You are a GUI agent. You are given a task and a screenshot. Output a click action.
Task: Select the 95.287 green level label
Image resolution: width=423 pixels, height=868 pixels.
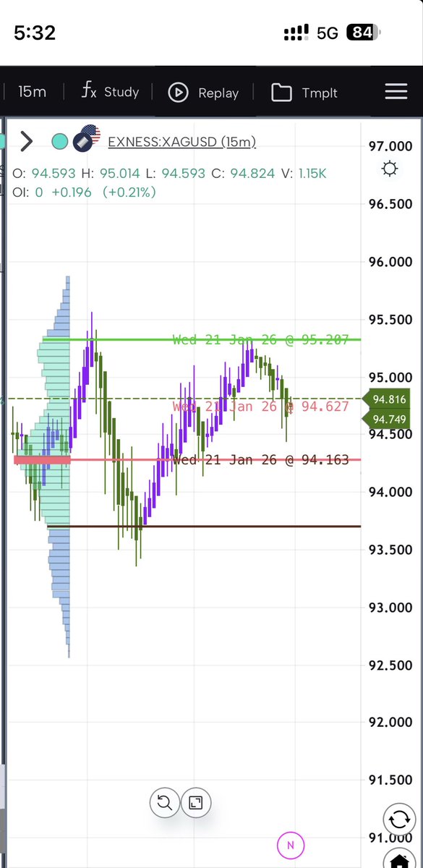(260, 339)
